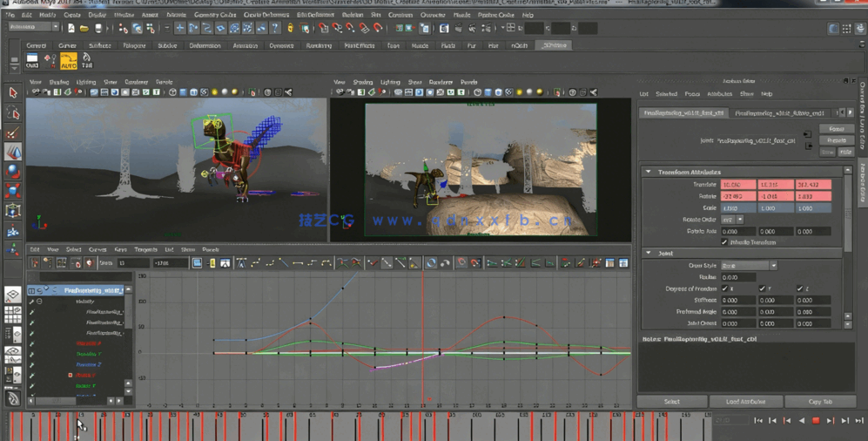Viewport: 868px width, 441px height.
Task: Select the Move tool in the left toolbox
Action: 13,153
